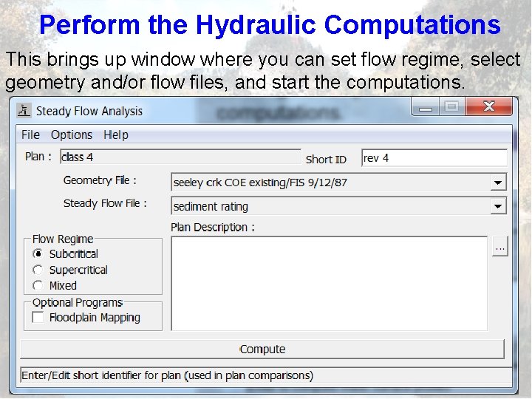Click inside the Plan Description text area

(330, 283)
